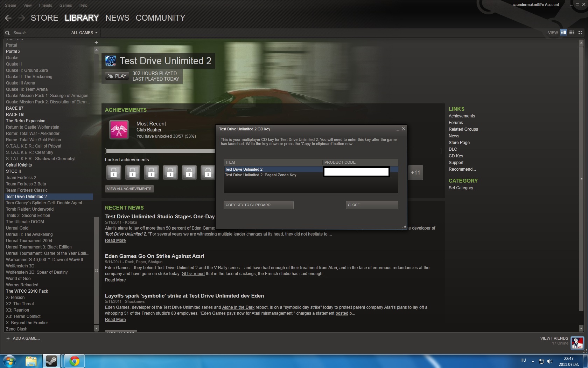This screenshot has height=368, width=588.
Task: Click the game list scrollbar down arrow
Action: point(96,328)
